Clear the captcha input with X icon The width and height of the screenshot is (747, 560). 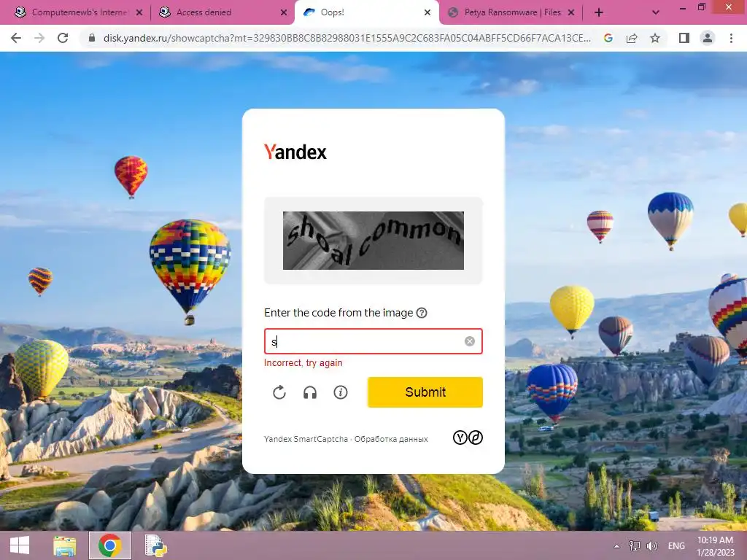tap(470, 341)
